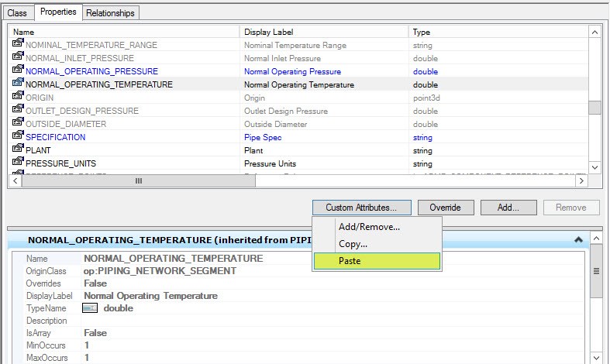
Task: Click the property list scroll down arrow
Action: [x=594, y=167]
